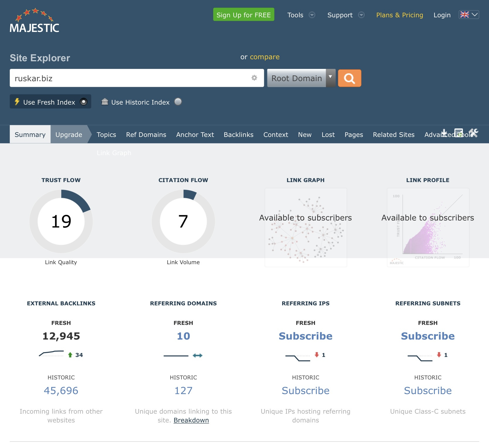
Task: Click the orange search magnifier button
Action: pos(349,78)
